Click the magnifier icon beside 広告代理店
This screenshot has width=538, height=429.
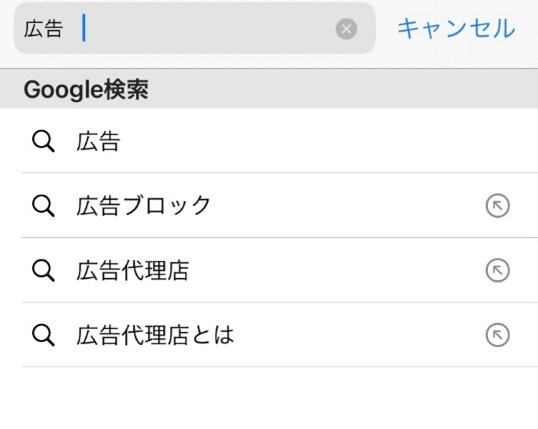pyautogui.click(x=43, y=270)
